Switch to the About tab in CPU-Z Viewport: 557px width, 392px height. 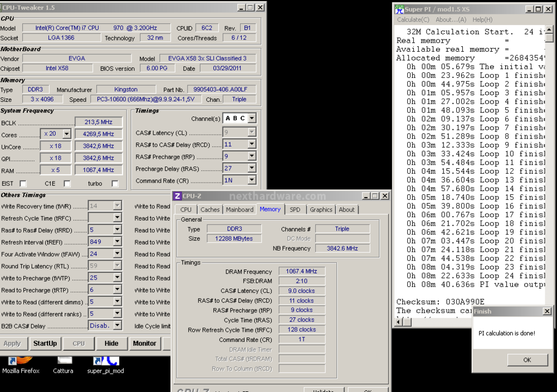pyautogui.click(x=346, y=210)
